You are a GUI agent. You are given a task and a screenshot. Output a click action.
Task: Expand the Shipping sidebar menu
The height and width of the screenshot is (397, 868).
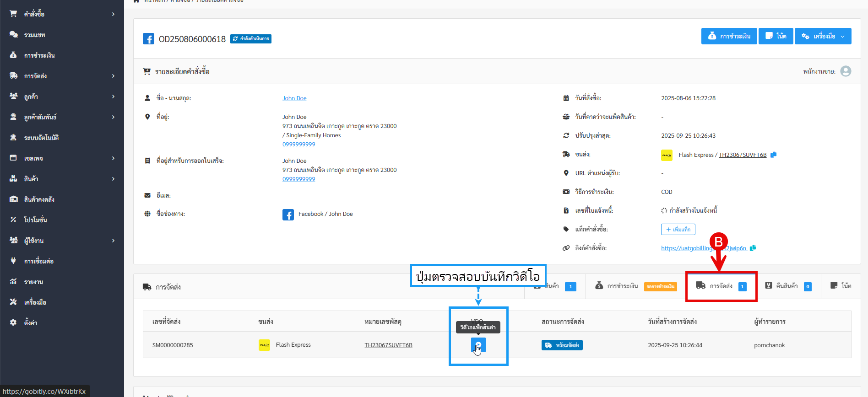62,76
